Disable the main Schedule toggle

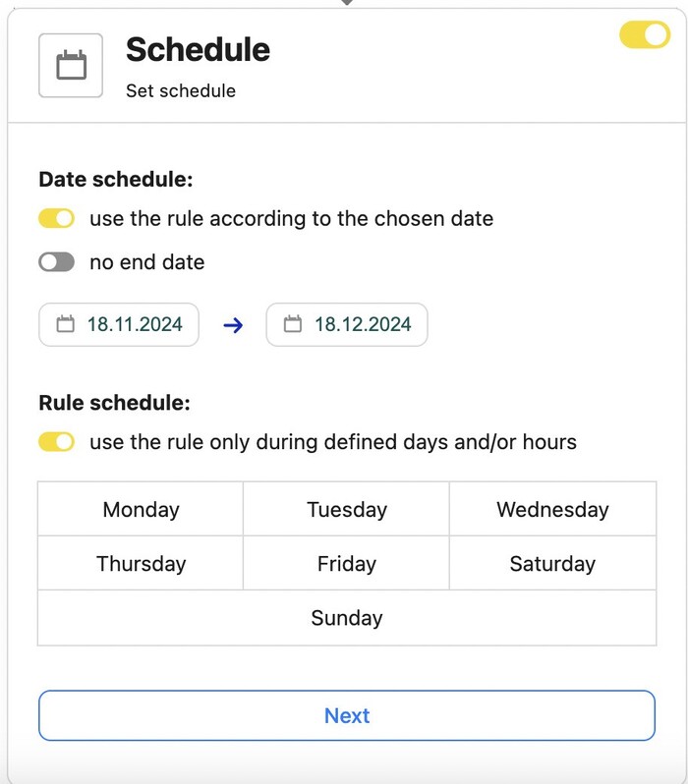[645, 35]
